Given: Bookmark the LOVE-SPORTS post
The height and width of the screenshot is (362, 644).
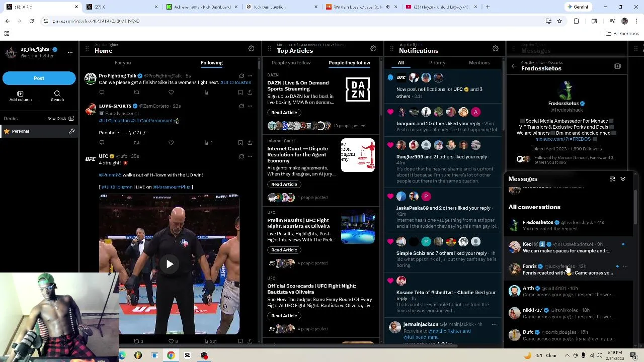Looking at the screenshot, I should coord(240,143).
